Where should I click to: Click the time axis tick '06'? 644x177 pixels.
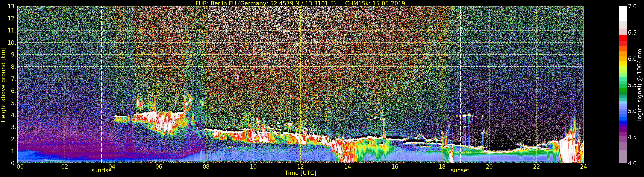(x=159, y=166)
